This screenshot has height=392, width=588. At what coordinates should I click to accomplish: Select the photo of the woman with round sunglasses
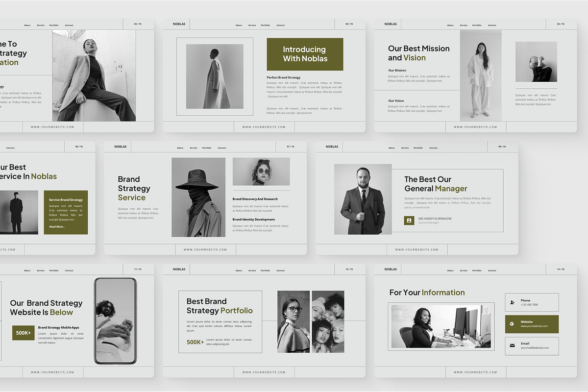coord(261,171)
